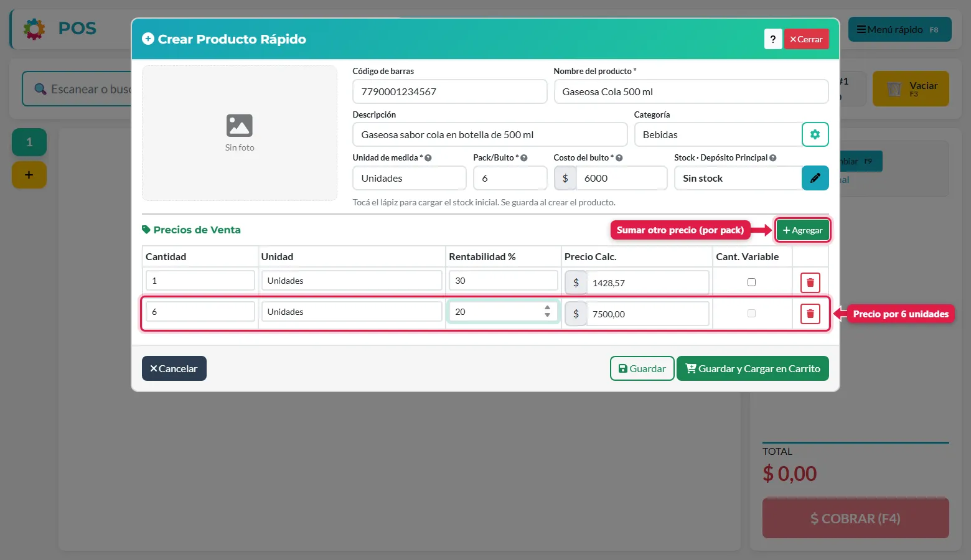Select cart tab number 1

coord(29,142)
